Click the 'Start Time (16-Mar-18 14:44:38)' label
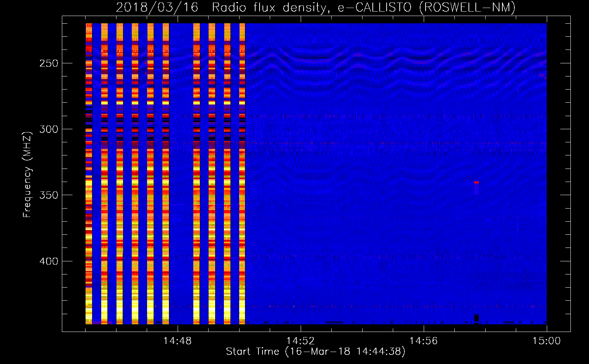 [316, 352]
